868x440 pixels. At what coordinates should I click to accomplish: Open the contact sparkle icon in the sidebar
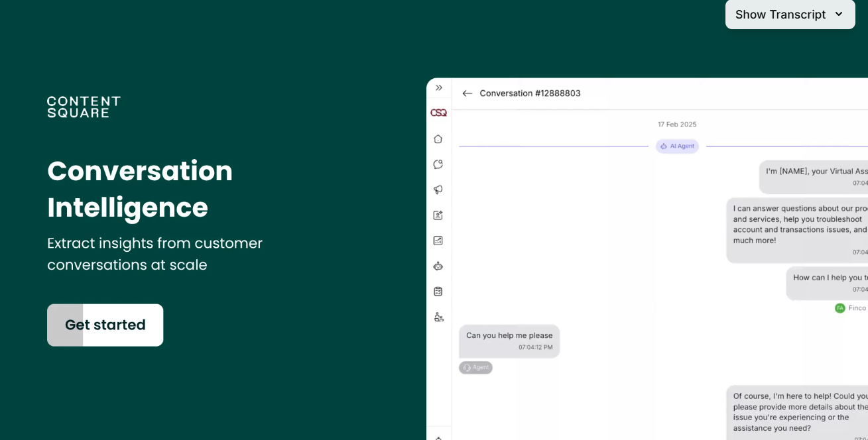pyautogui.click(x=438, y=215)
